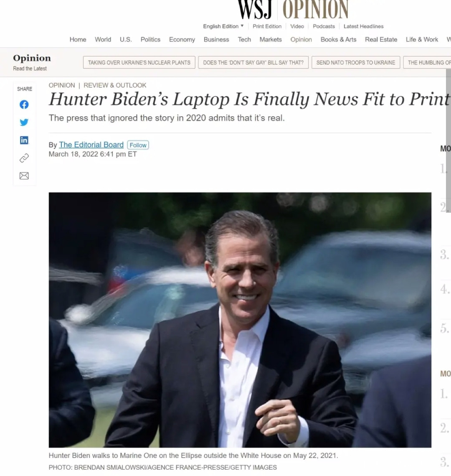This screenshot has height=476, width=451.
Task: Email this article icon
Action: [24, 176]
